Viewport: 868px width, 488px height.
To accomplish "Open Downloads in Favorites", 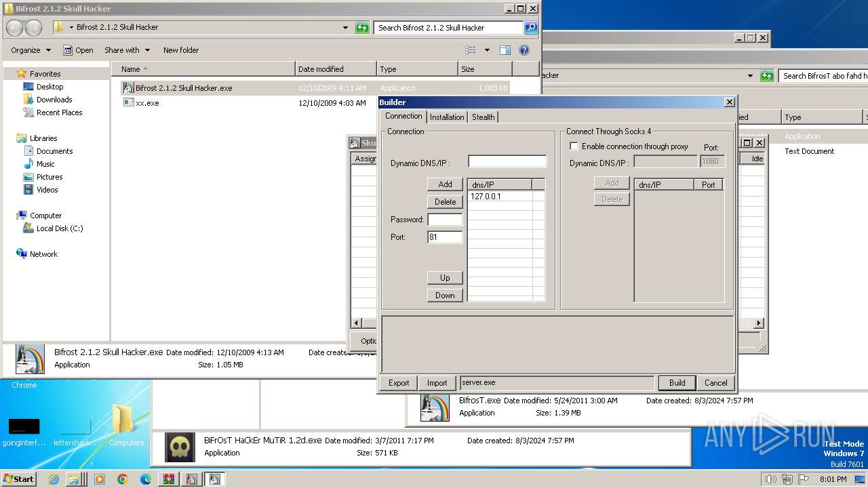I will point(54,100).
